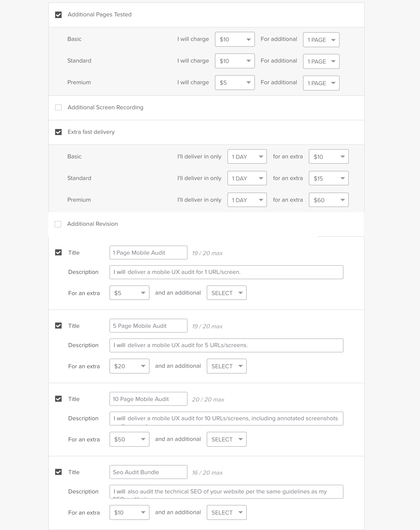Enable Additional Screen Recording

58,107
